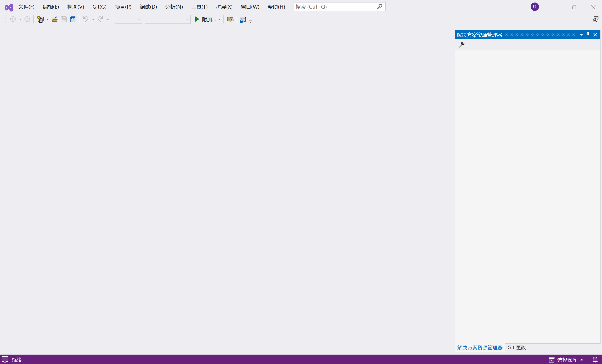This screenshot has height=364, width=602.
Task: Click the redo arrow icon
Action: tap(100, 19)
